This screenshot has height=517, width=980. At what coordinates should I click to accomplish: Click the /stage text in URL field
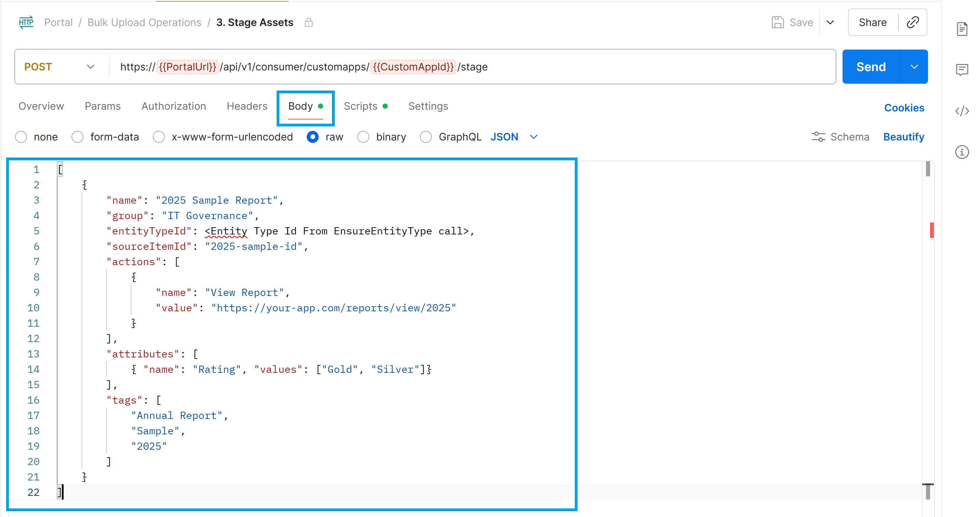473,67
